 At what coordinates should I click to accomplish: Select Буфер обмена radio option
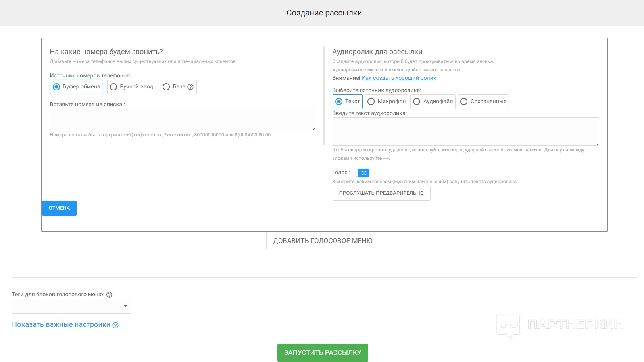tap(56, 87)
